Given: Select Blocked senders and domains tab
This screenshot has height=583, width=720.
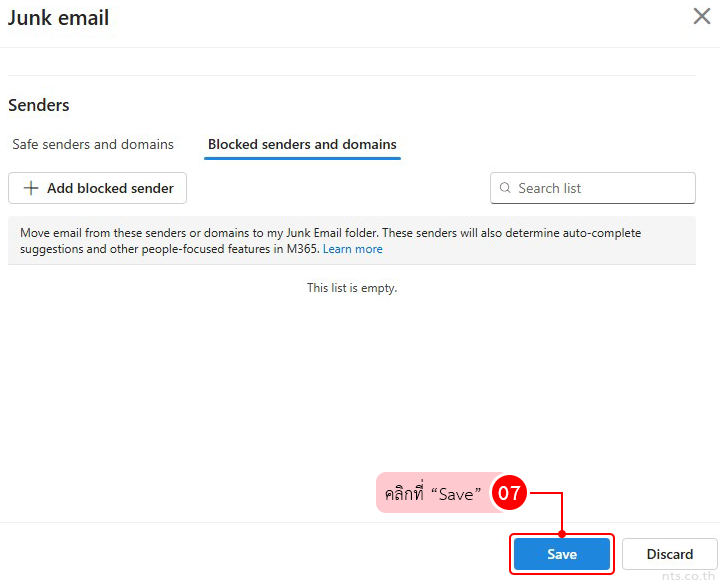Looking at the screenshot, I should pos(302,144).
